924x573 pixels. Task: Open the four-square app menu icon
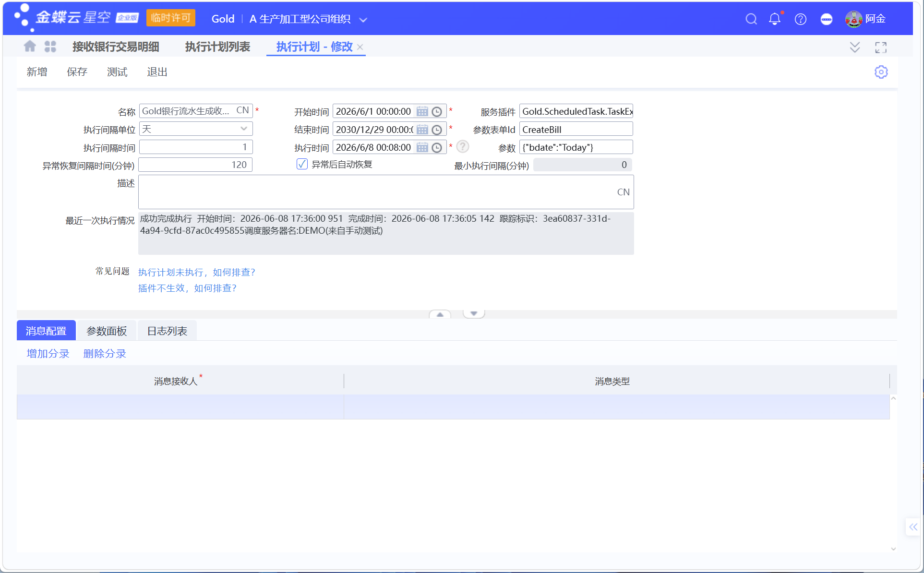[x=50, y=47]
